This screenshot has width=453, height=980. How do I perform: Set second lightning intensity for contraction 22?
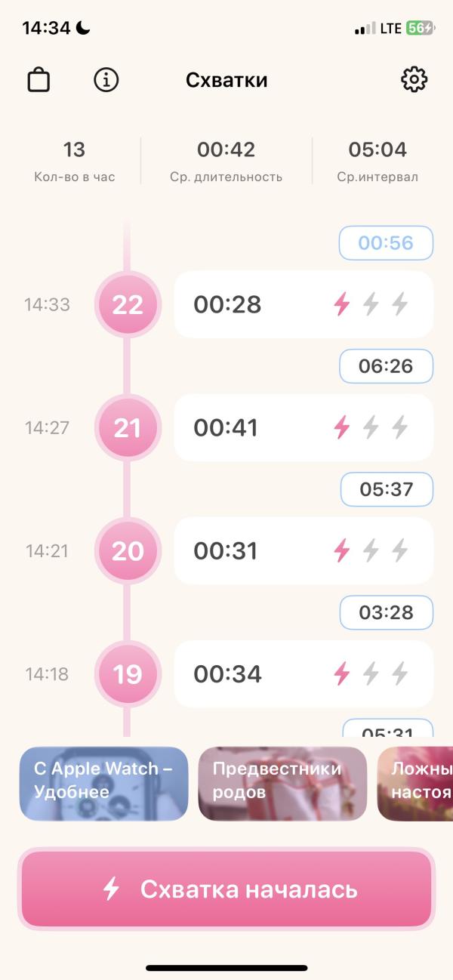[x=370, y=304]
